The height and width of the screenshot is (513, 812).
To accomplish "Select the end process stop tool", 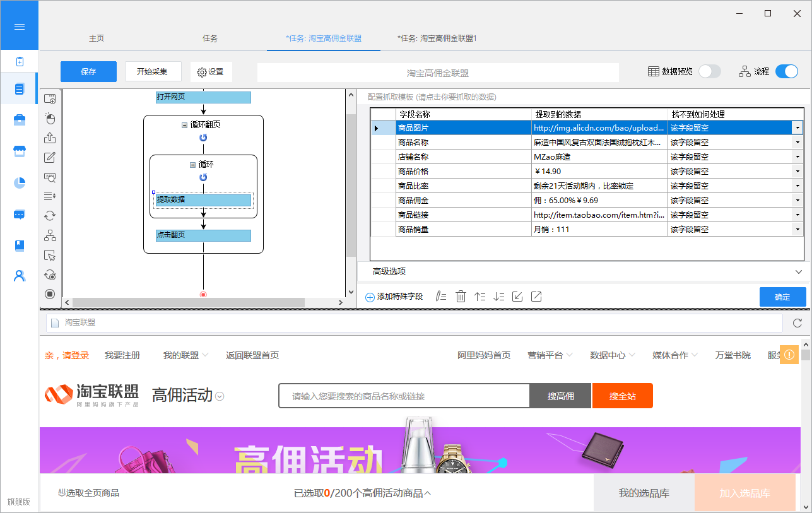I will tap(50, 294).
